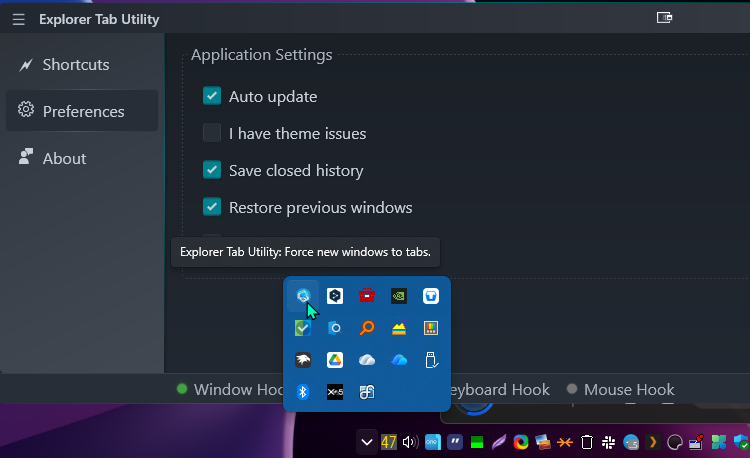Select the About sidebar item
Viewport: 750px width, 458px height.
(64, 159)
